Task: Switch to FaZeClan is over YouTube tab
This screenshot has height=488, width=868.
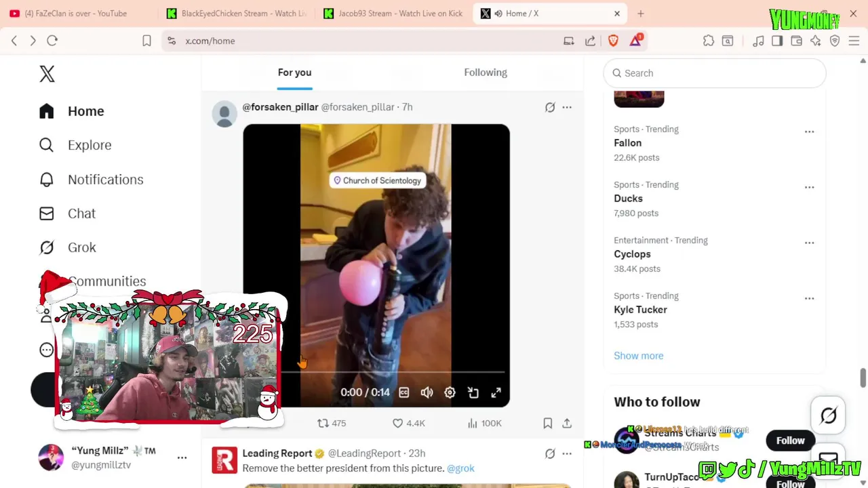Action: (77, 14)
